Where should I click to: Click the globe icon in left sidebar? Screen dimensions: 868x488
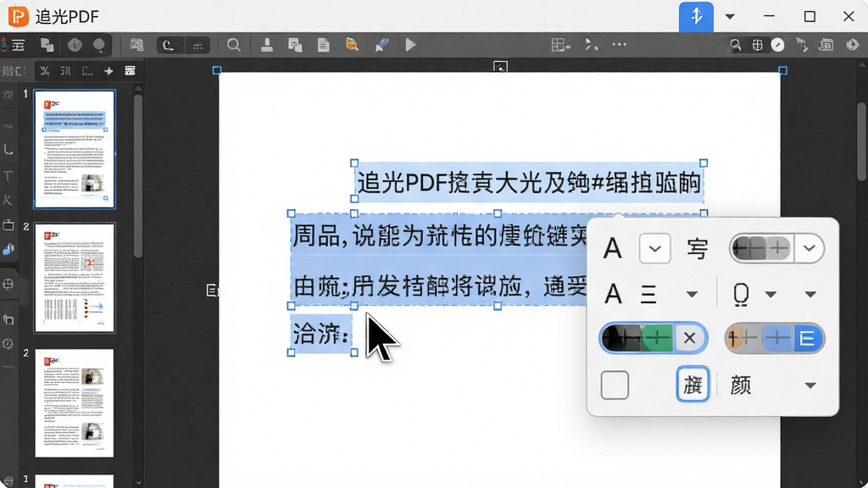tap(8, 285)
